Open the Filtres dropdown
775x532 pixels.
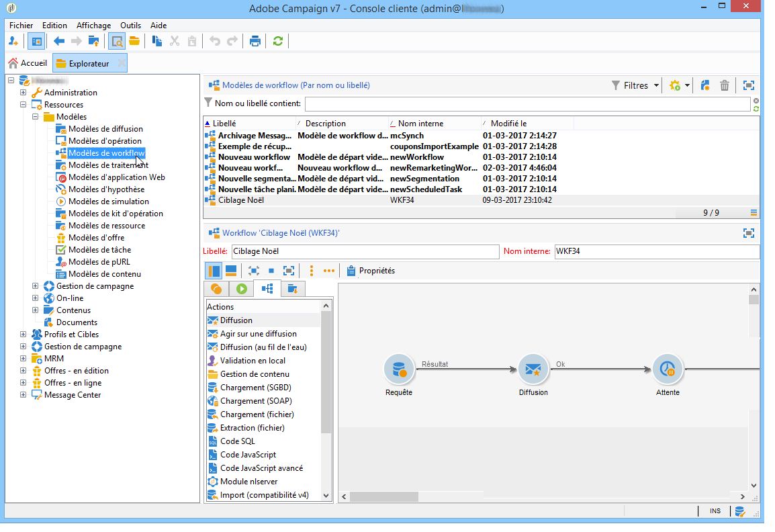coord(635,85)
